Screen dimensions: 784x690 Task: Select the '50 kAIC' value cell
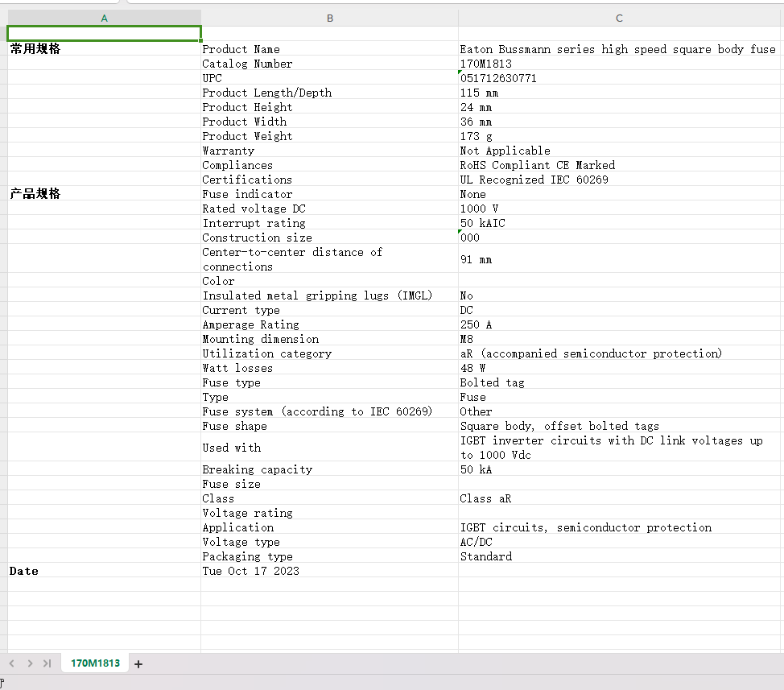click(619, 222)
